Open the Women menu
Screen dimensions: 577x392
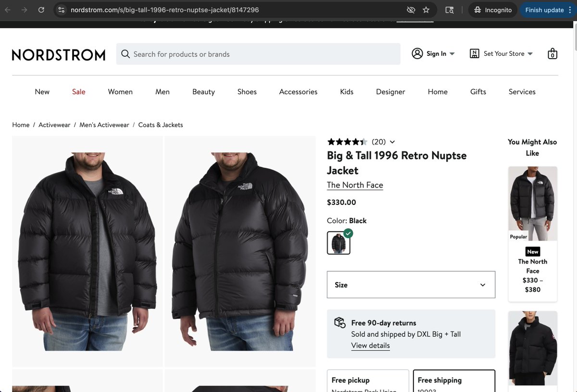[120, 91]
